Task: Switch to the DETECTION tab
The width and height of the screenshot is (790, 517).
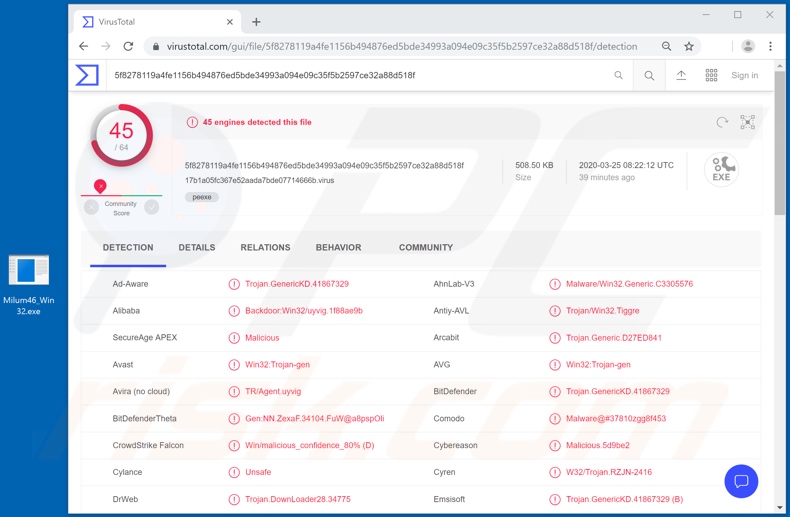Action: (128, 247)
